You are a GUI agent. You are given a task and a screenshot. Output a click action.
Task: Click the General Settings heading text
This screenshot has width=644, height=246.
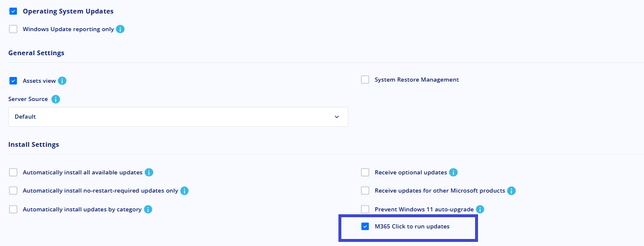pyautogui.click(x=36, y=53)
